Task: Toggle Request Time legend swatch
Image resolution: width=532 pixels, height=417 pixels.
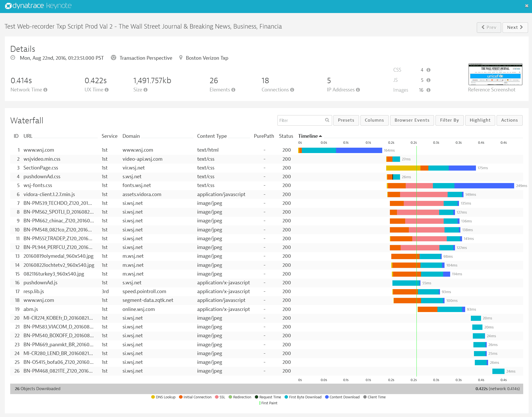Action: [257, 397]
